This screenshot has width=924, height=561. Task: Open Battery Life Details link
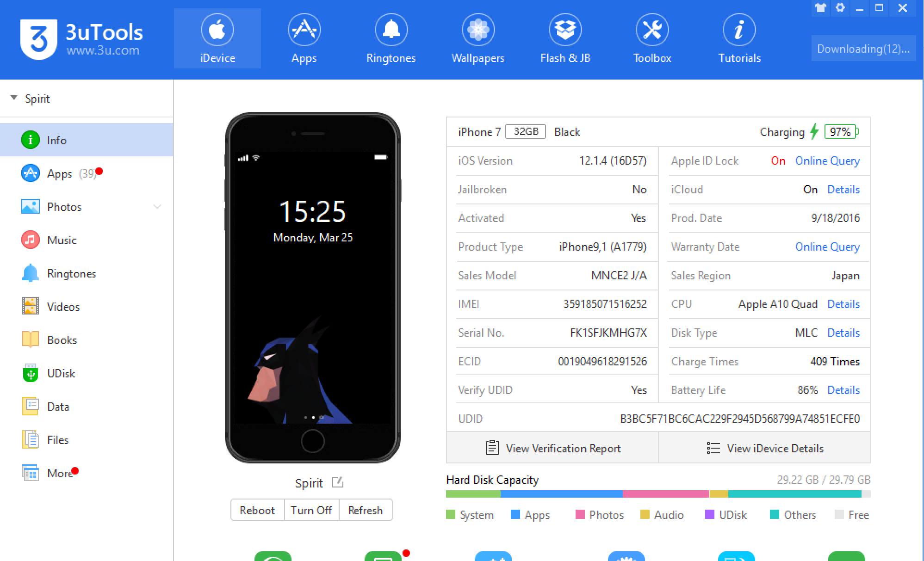tap(843, 390)
